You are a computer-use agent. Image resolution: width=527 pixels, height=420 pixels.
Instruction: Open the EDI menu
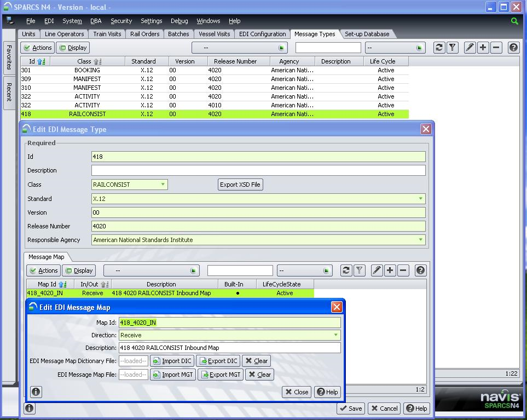click(x=49, y=21)
